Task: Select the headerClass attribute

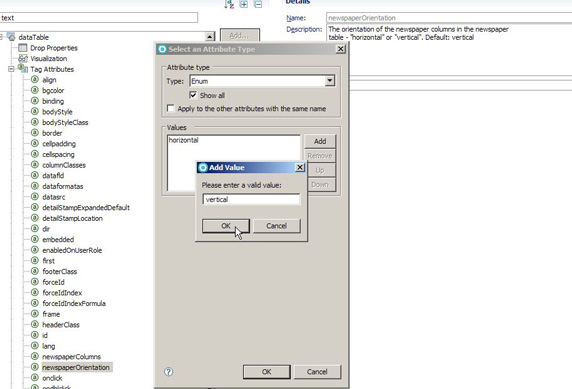Action: (x=61, y=325)
